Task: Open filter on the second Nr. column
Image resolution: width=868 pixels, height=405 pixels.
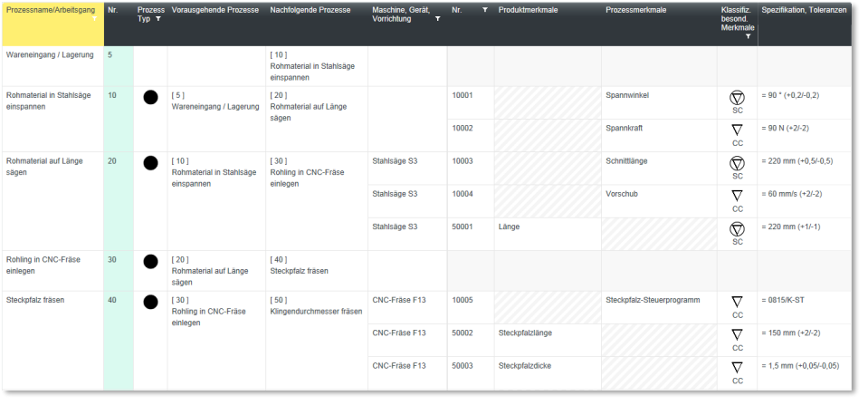Action: point(485,10)
